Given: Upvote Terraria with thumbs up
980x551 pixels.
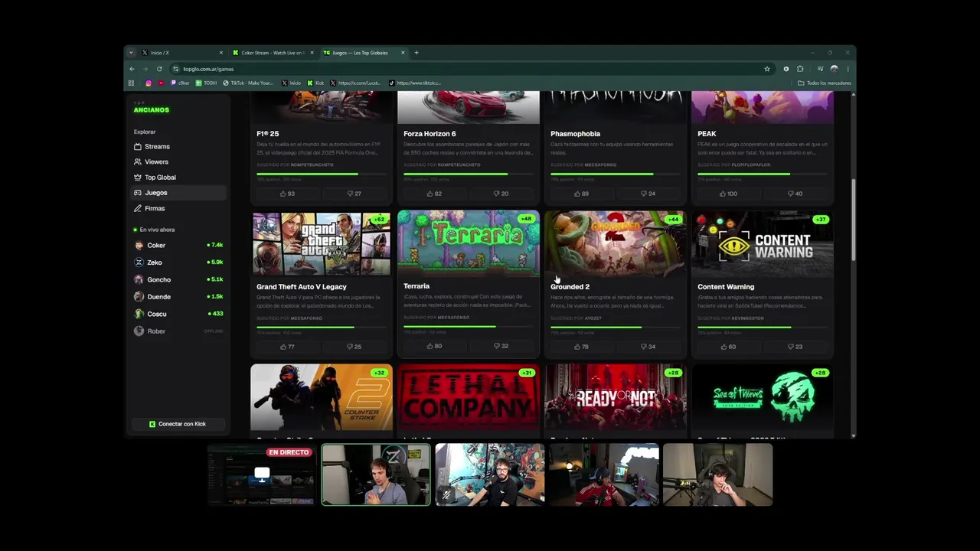Looking at the screenshot, I should coord(434,346).
